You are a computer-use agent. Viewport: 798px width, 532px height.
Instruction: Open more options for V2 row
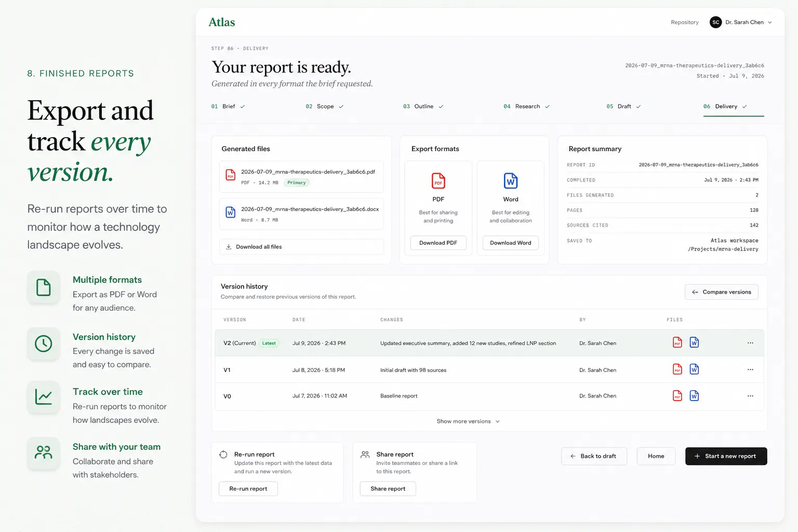point(750,343)
